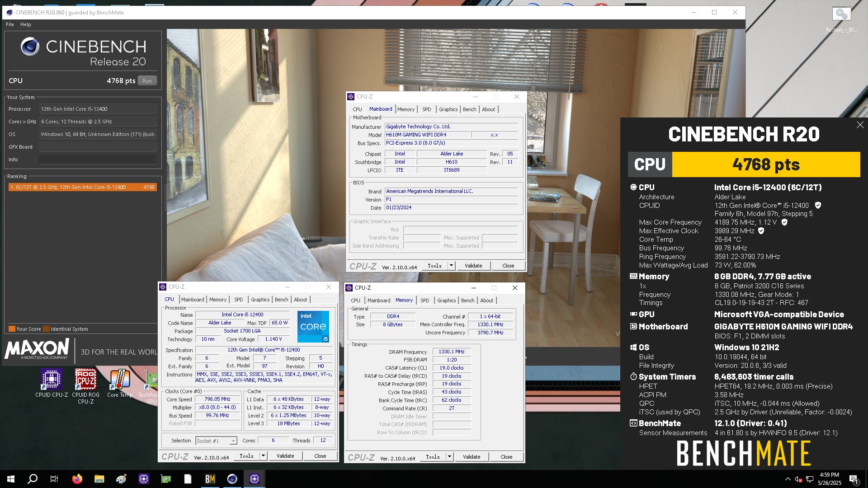Click Tools button in the CPU-Z Memory window
This screenshot has height=488, width=868.
pos(433,457)
